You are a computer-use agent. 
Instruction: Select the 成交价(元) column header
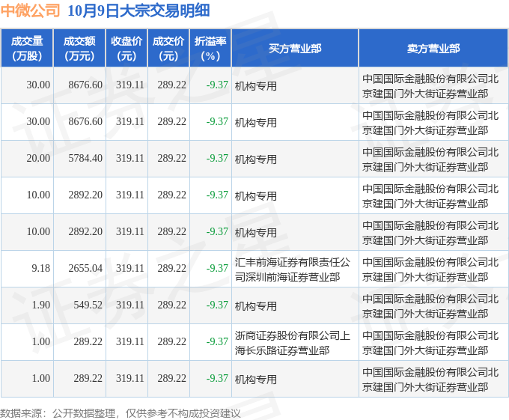[168, 49]
